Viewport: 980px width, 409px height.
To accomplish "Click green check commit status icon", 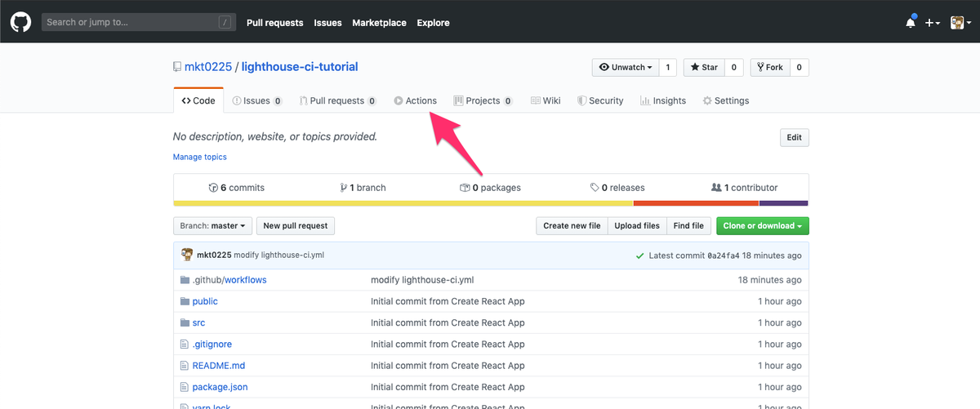I will (640, 256).
